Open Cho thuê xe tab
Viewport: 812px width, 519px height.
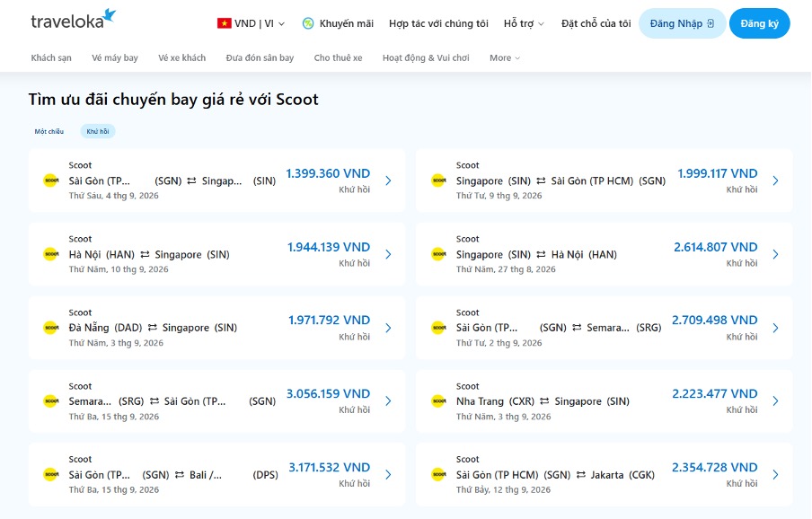point(338,58)
